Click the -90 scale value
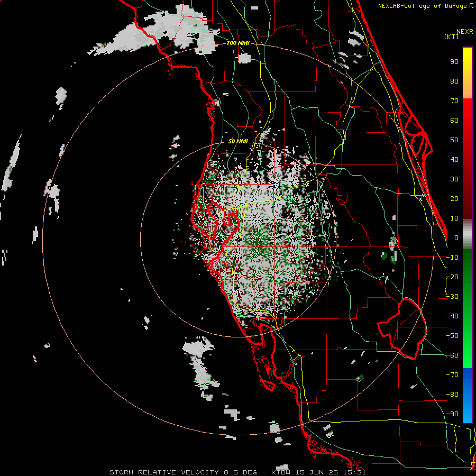 [x=452, y=414]
